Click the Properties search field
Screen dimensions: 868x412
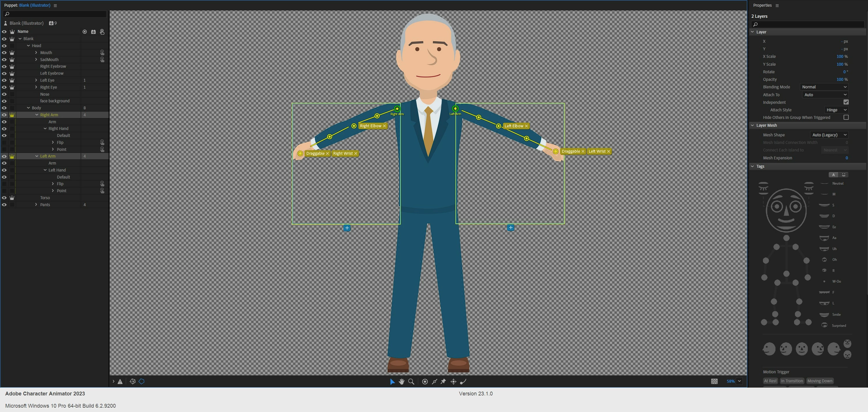[x=809, y=24]
